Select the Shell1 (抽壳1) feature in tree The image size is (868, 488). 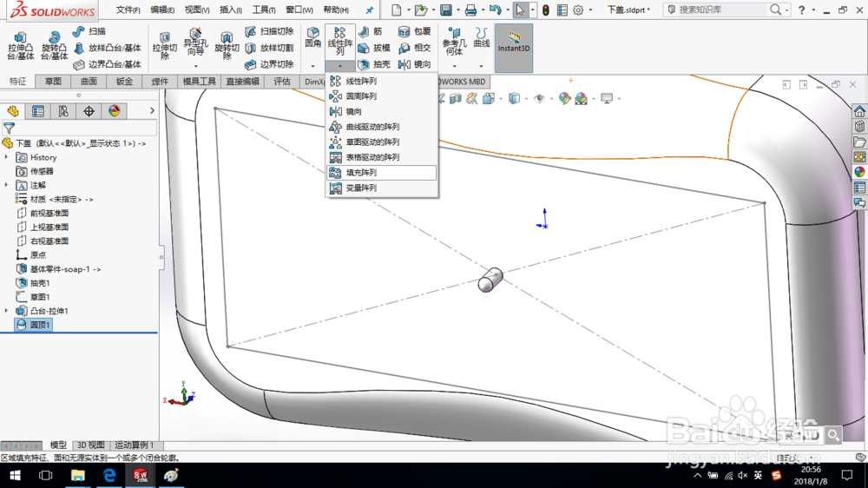(33, 283)
